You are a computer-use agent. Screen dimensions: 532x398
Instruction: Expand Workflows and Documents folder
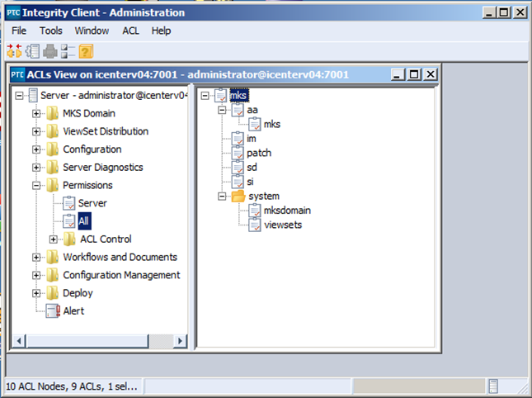tap(36, 258)
